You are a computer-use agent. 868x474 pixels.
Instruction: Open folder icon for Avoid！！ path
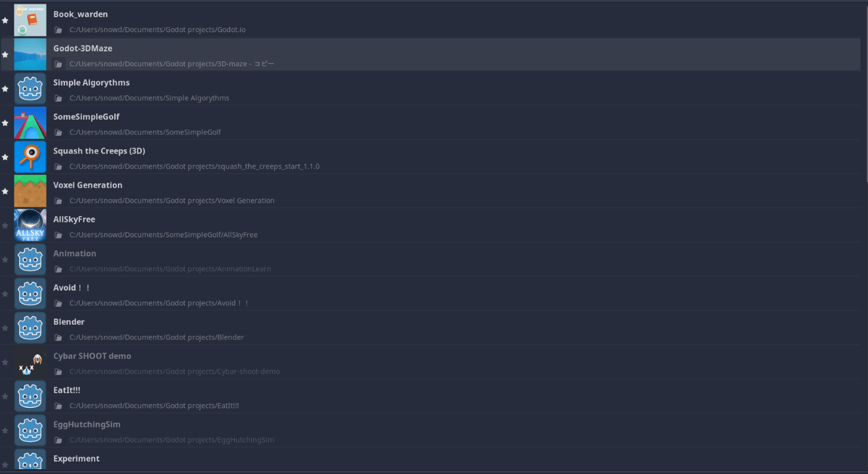(x=58, y=303)
